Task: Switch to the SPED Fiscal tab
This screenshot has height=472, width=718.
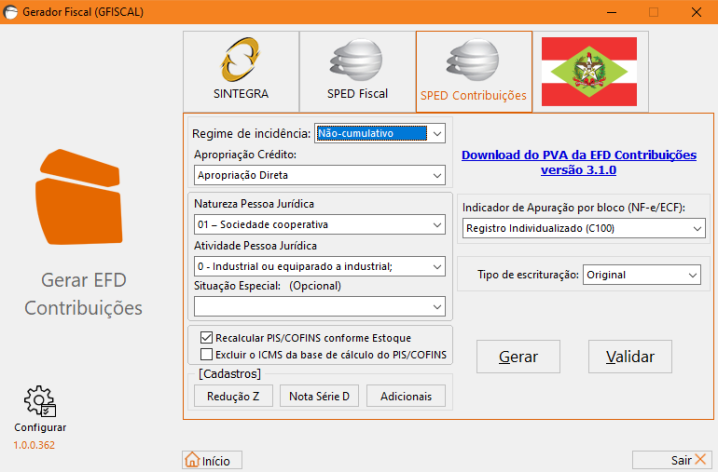Action: tap(357, 71)
